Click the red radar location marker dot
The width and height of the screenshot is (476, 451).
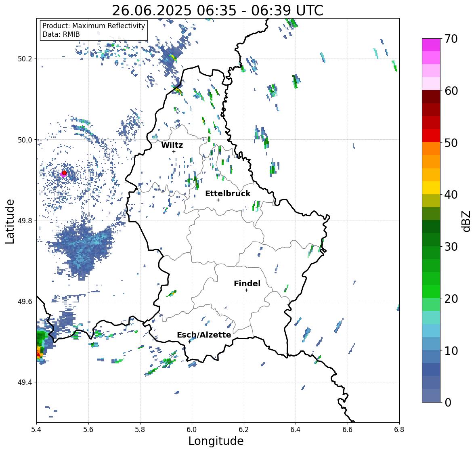(x=64, y=173)
